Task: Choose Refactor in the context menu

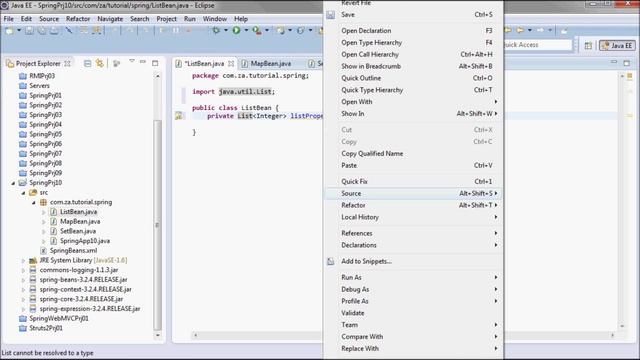Action: click(x=414, y=205)
